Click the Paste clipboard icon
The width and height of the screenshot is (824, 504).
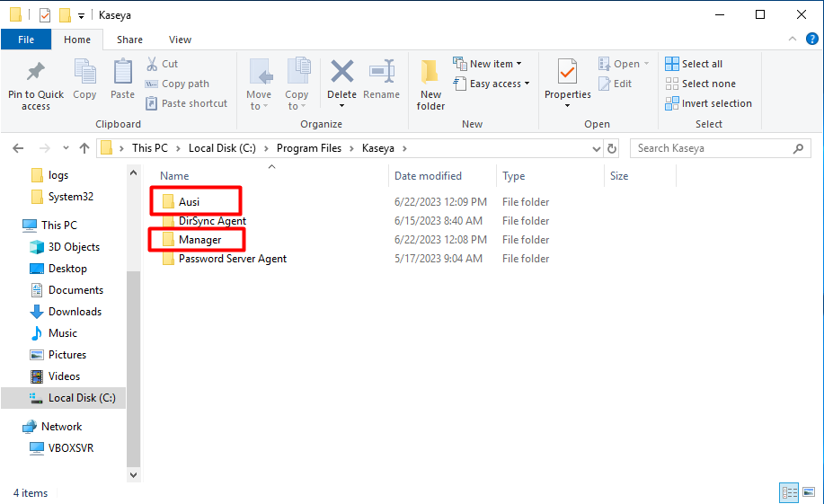(122, 72)
